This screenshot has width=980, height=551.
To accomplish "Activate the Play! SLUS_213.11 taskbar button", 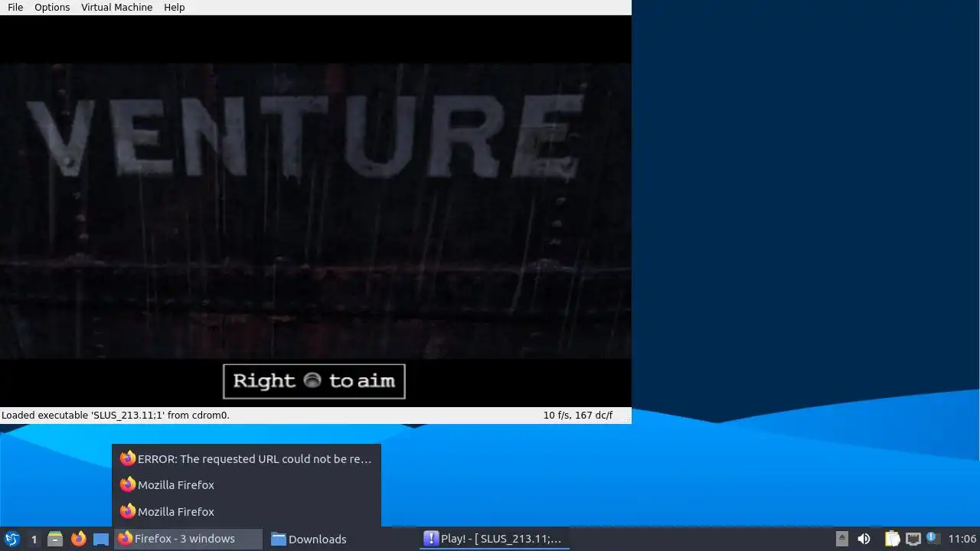I will [495, 539].
